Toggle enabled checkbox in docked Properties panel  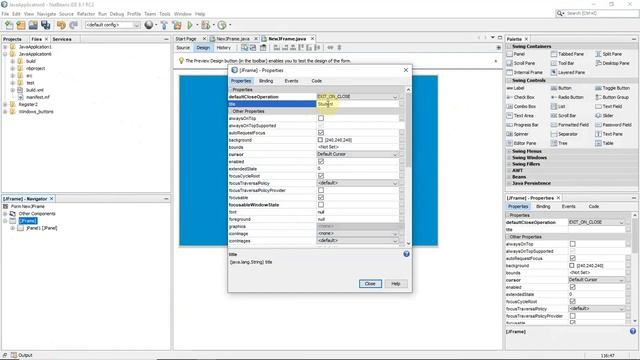[x=573, y=287]
